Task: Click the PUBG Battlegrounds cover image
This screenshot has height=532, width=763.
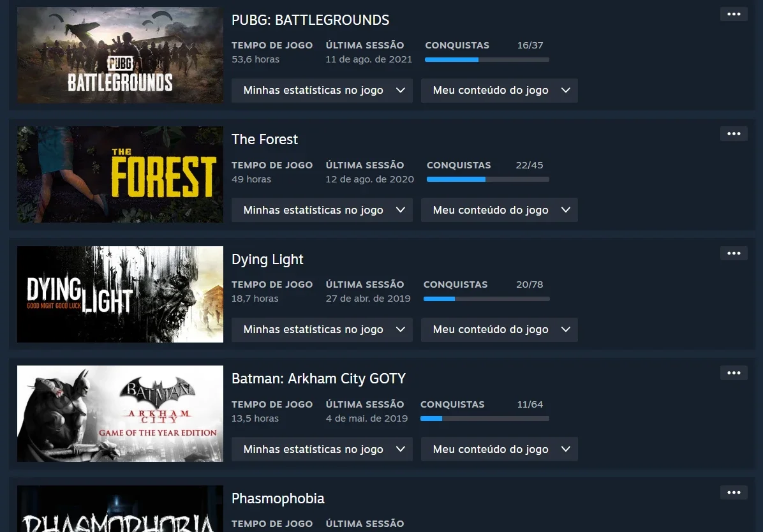Action: pyautogui.click(x=120, y=55)
